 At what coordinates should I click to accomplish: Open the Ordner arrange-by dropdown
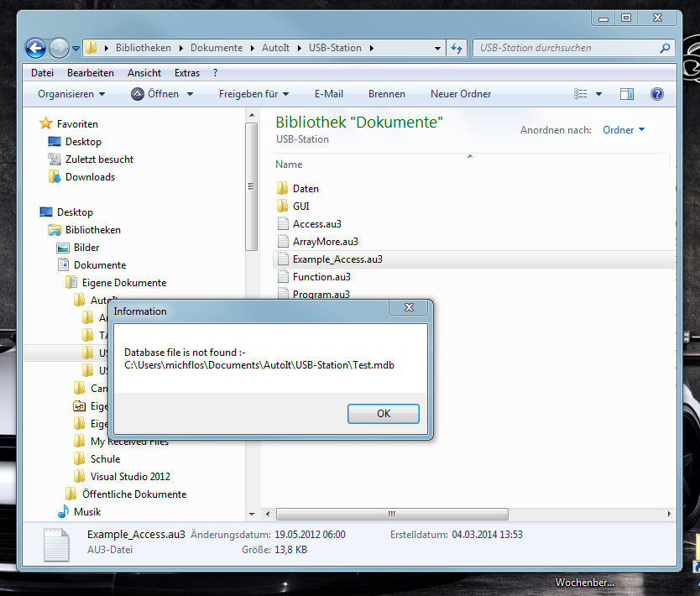point(624,130)
